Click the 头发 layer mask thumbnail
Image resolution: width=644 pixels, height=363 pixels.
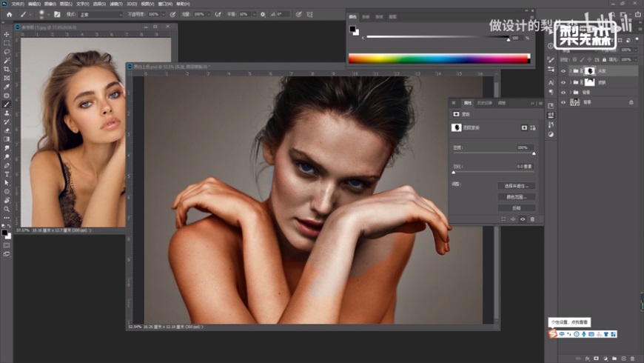(590, 71)
